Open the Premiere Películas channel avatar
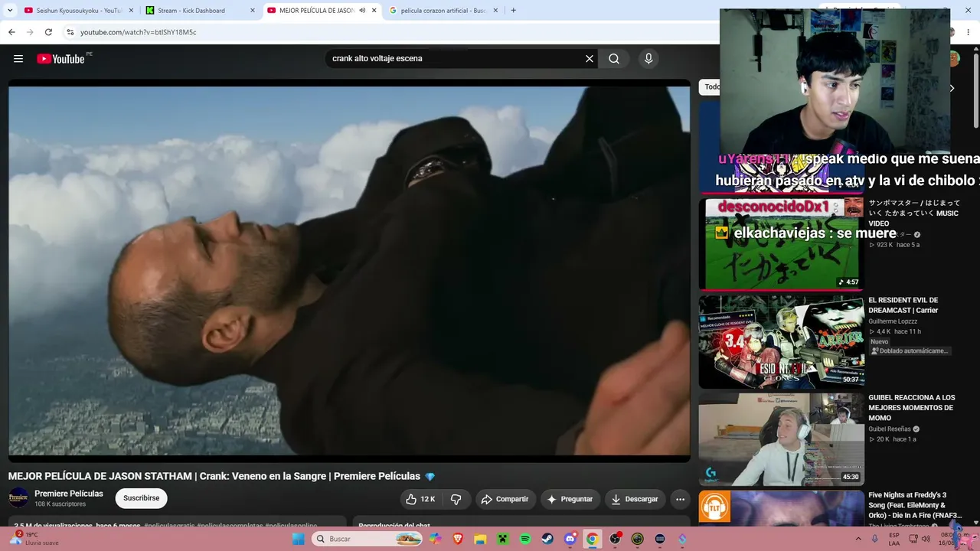The width and height of the screenshot is (980, 551). coord(18,498)
